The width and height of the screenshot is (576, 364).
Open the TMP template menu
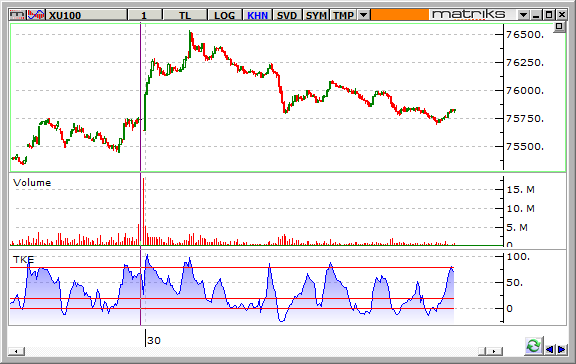point(343,15)
